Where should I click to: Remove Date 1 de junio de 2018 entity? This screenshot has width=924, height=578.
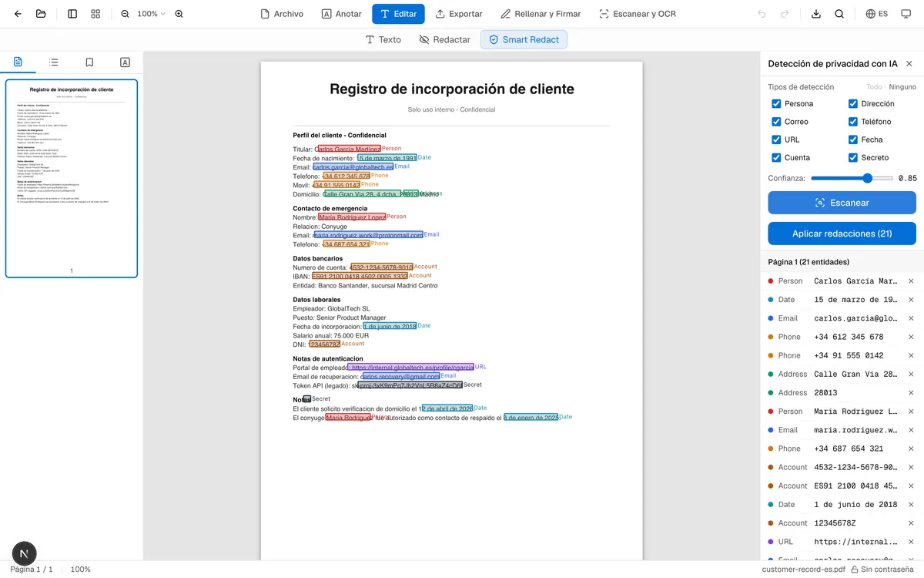click(911, 504)
